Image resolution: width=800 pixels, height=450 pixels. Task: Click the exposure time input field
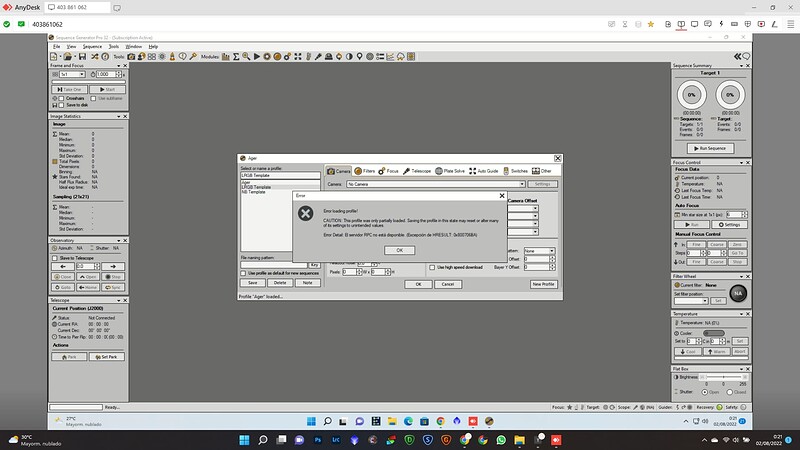click(x=106, y=74)
